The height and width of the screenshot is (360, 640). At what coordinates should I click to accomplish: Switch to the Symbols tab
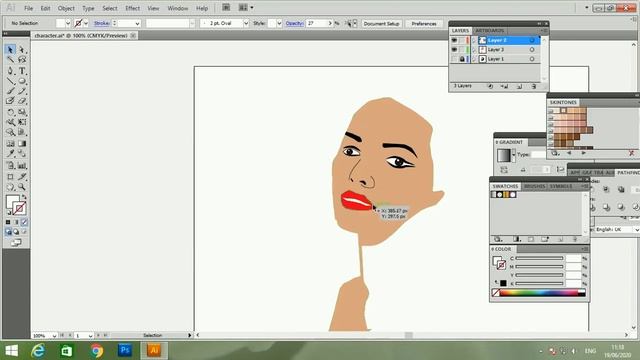coord(561,186)
